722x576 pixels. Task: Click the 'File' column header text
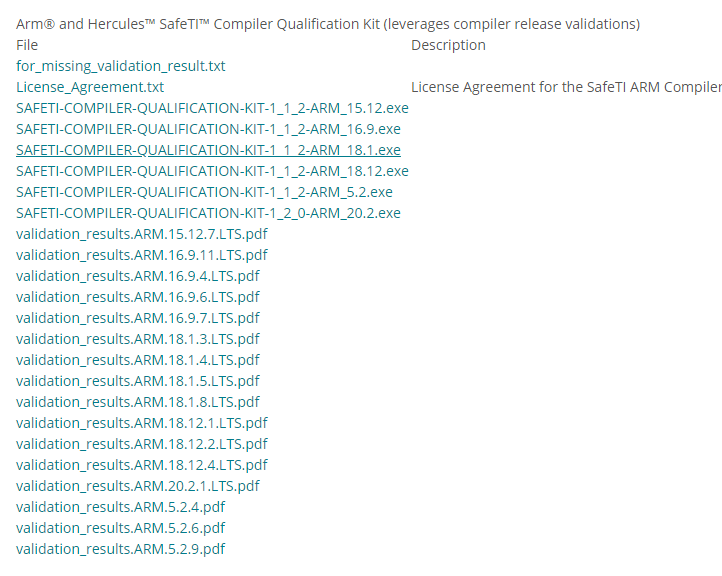coord(27,45)
